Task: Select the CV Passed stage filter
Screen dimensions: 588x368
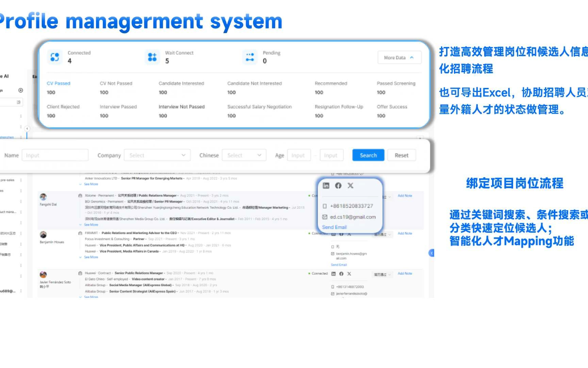Action: tap(58, 84)
